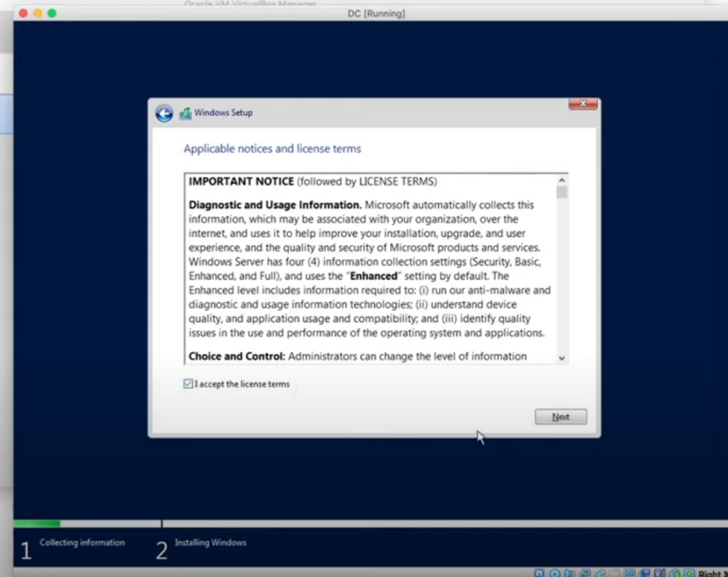Click the license text scroll down arrow

point(562,358)
